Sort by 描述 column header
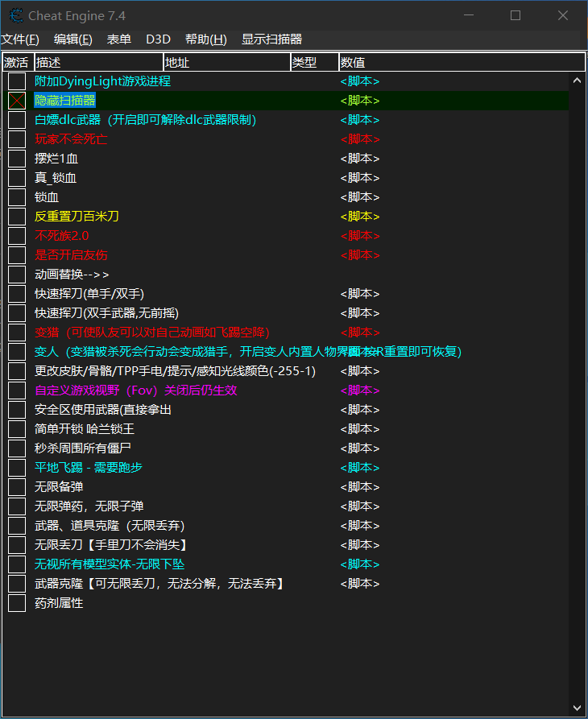 pos(98,62)
